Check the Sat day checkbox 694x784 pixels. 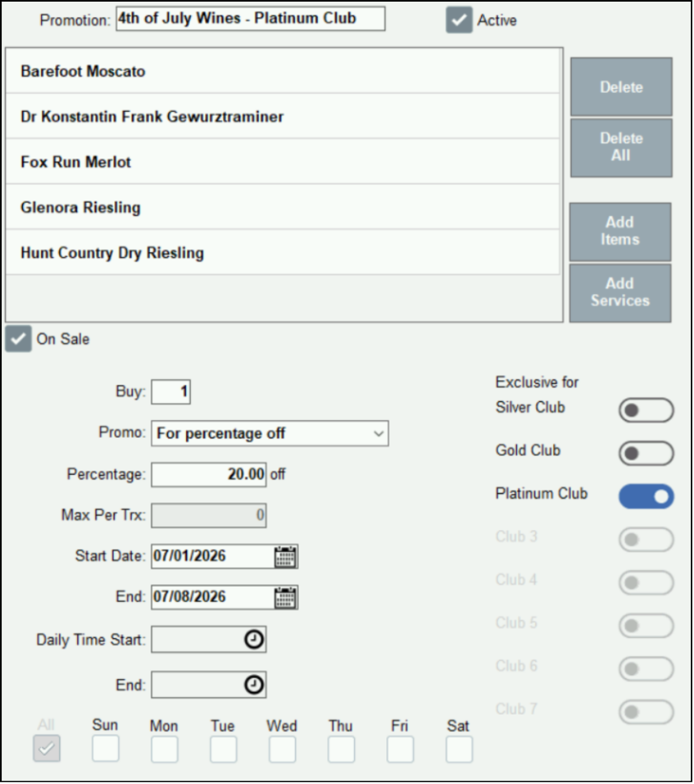(460, 750)
